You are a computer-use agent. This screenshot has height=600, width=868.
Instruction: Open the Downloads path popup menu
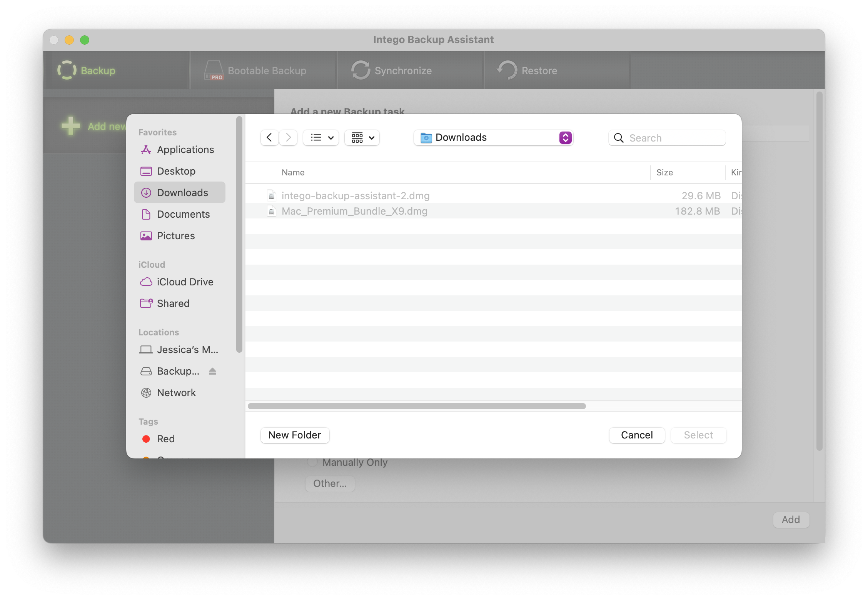(x=494, y=138)
